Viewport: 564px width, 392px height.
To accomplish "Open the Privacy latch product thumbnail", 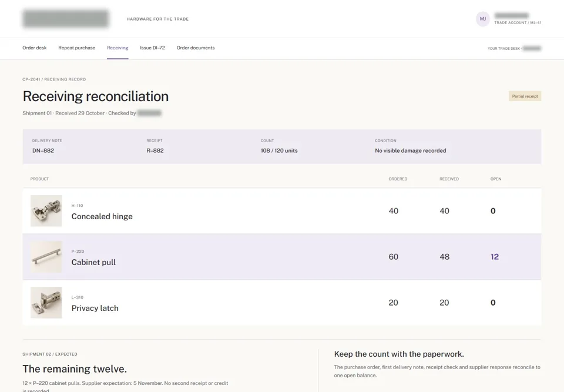I will [46, 303].
